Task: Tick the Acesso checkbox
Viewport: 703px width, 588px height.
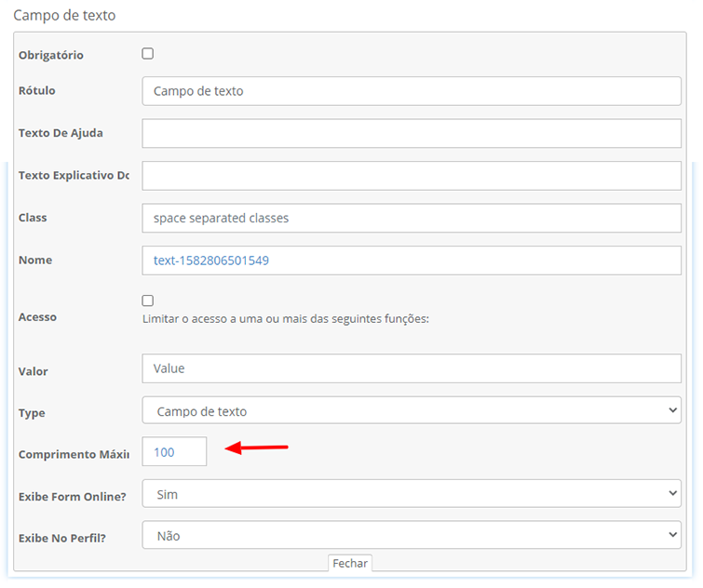Action: pyautogui.click(x=147, y=301)
